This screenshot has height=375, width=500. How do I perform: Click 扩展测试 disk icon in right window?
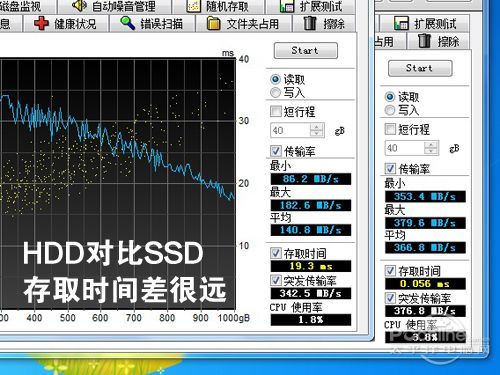tap(401, 23)
